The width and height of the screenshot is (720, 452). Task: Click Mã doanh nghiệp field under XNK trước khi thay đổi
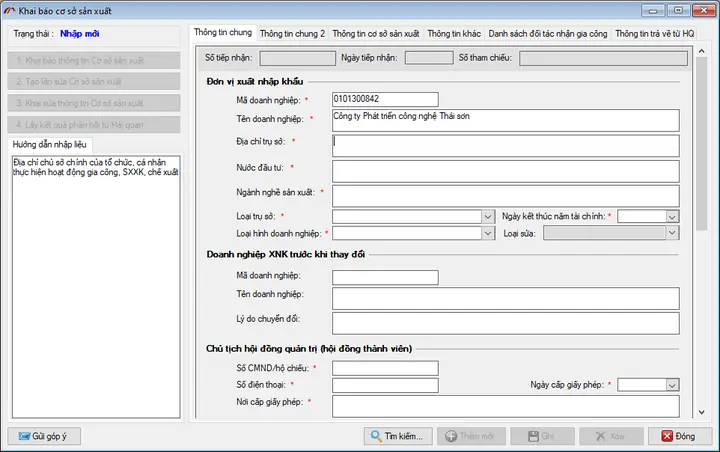coord(385,277)
